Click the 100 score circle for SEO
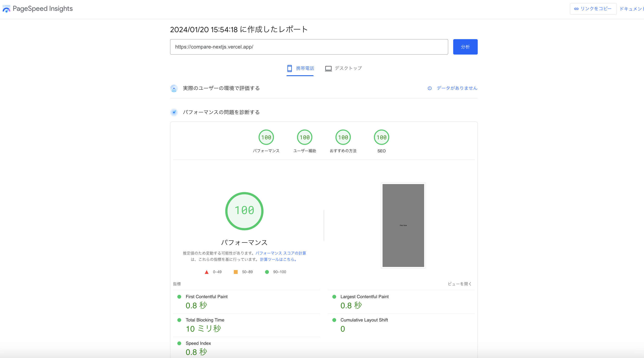The width and height of the screenshot is (644, 358). click(x=381, y=137)
